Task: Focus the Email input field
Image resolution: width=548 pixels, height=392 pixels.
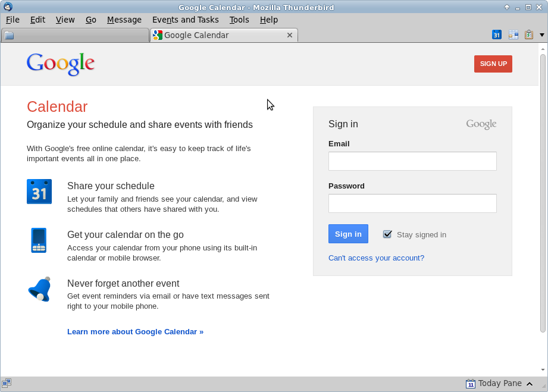Action: pyautogui.click(x=412, y=161)
